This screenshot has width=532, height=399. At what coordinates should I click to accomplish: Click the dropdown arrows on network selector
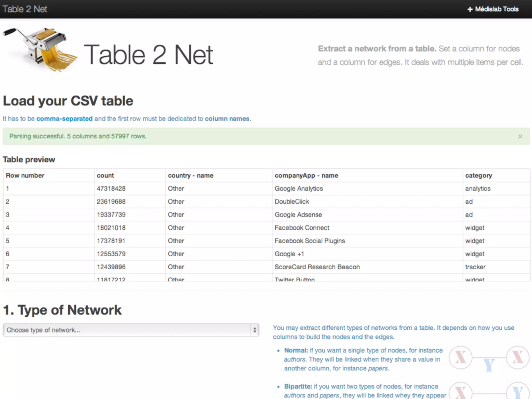pyautogui.click(x=255, y=330)
